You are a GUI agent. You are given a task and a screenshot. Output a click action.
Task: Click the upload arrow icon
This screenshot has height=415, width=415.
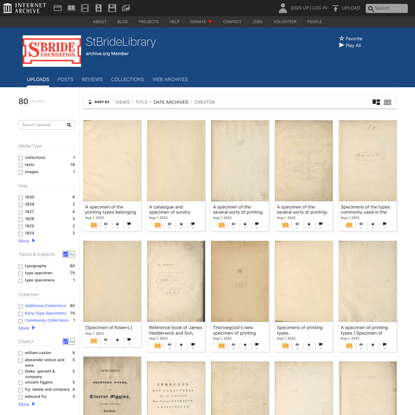click(335, 8)
